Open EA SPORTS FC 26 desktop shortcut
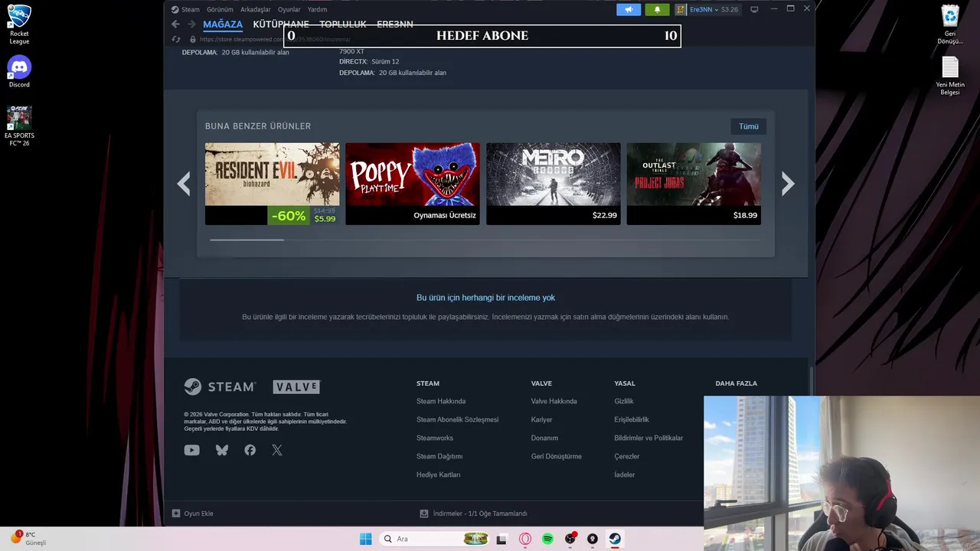 coord(19,126)
